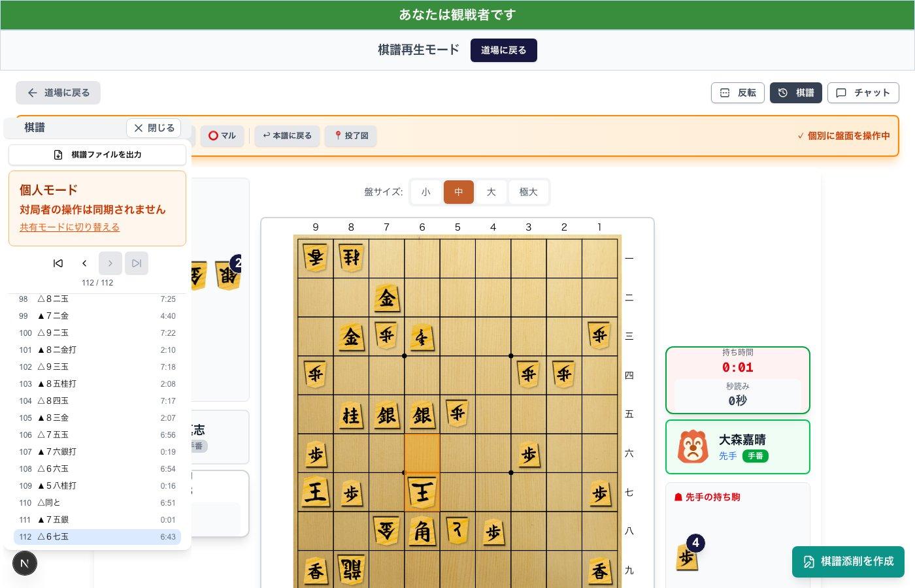915x588 pixels.
Task: Flip the board with 反転
Action: (738, 93)
